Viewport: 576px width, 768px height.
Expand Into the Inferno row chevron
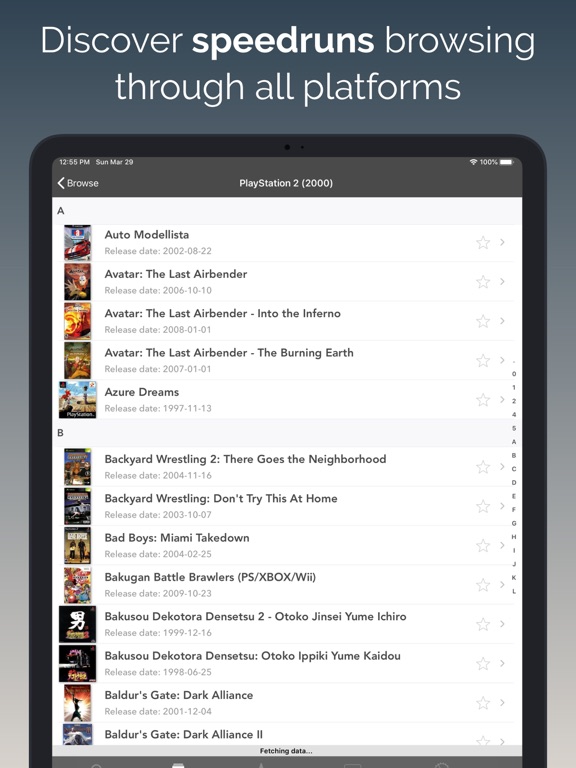(x=502, y=321)
